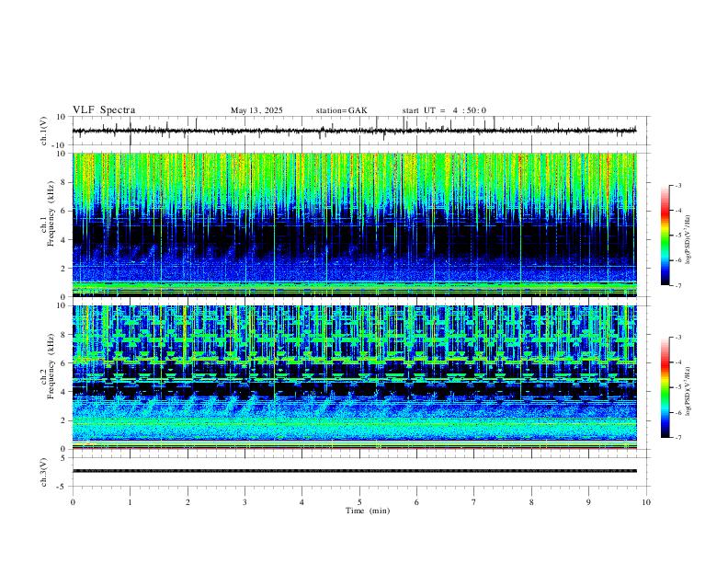Screen dimensions: 728x563
Task: Click the ch.2 spectrogram colorbar
Action: pyautogui.click(x=665, y=387)
